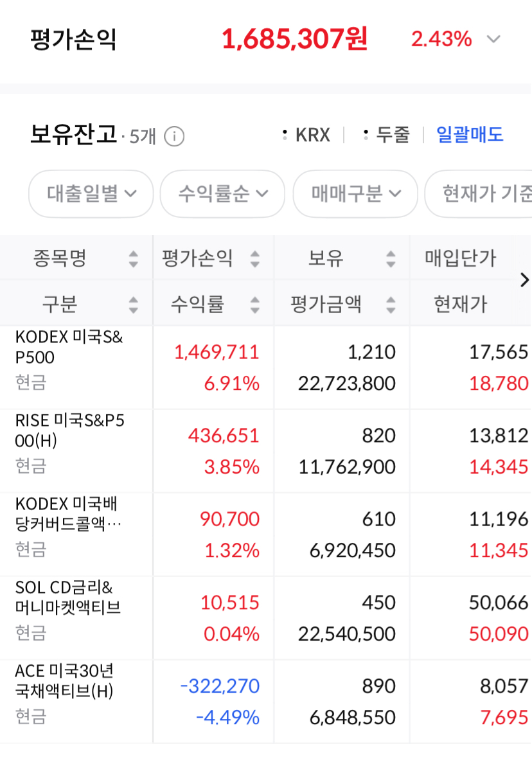
Task: Sort by 수익률 column arrows
Action: 254,305
